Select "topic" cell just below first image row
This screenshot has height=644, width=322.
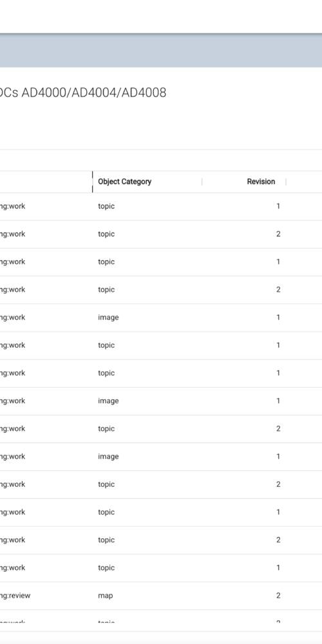pyautogui.click(x=106, y=345)
